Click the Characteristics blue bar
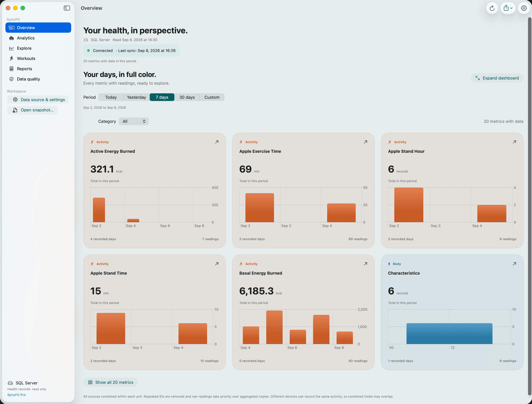The image size is (532, 404). [449, 333]
